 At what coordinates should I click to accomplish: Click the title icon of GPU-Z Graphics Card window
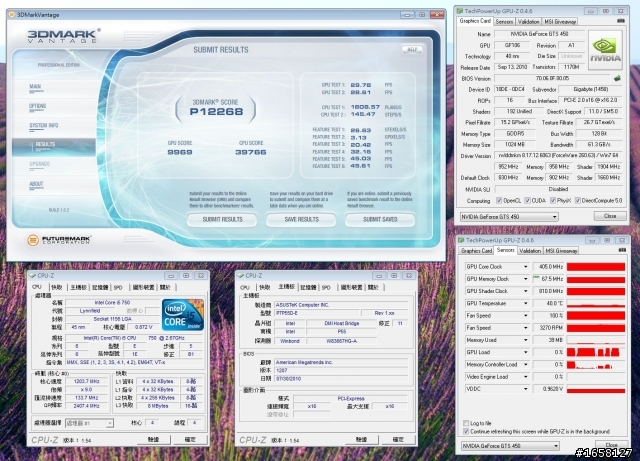tap(460, 11)
